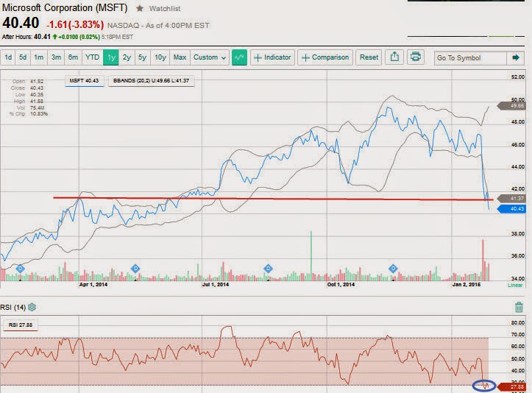This screenshot has height=393, width=532.
Task: Click the dividend marker in May 2014
Action: coord(135,269)
